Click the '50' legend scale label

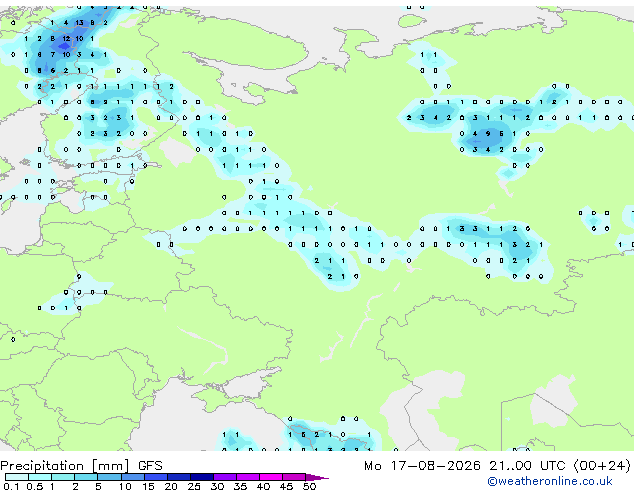click(309, 486)
